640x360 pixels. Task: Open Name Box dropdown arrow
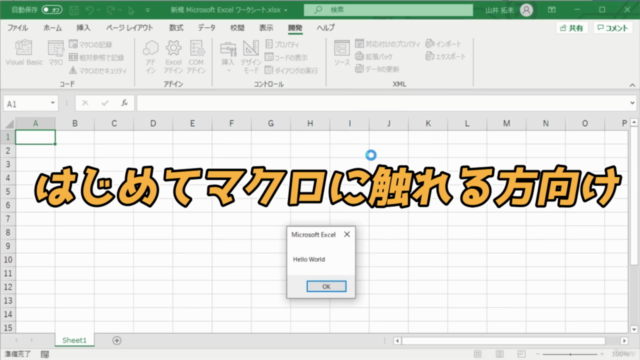(x=53, y=103)
